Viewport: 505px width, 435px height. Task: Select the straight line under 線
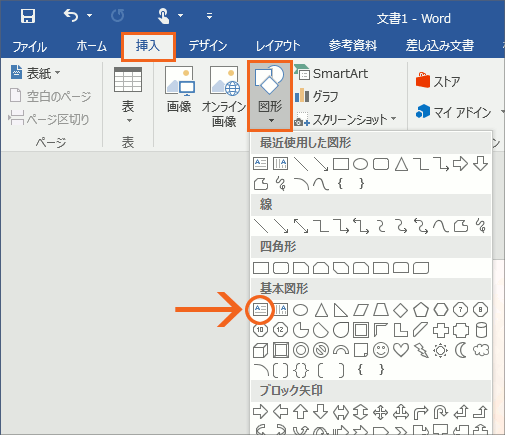[261, 226]
